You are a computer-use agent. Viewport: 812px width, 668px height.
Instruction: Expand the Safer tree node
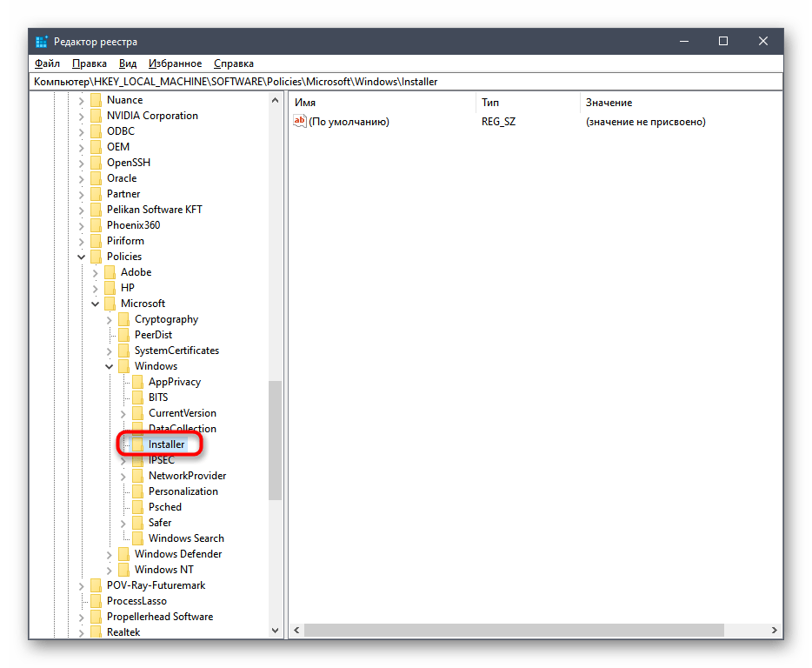123,523
